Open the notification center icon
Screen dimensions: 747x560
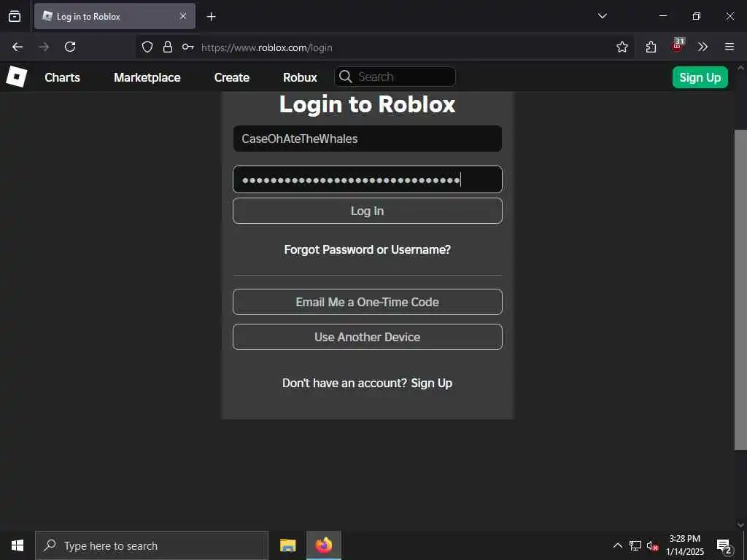pos(724,546)
